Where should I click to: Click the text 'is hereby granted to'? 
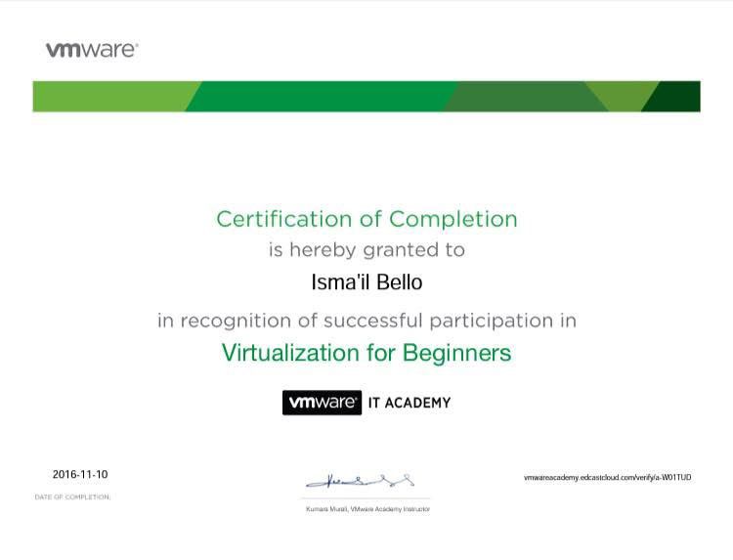pyautogui.click(x=366, y=249)
